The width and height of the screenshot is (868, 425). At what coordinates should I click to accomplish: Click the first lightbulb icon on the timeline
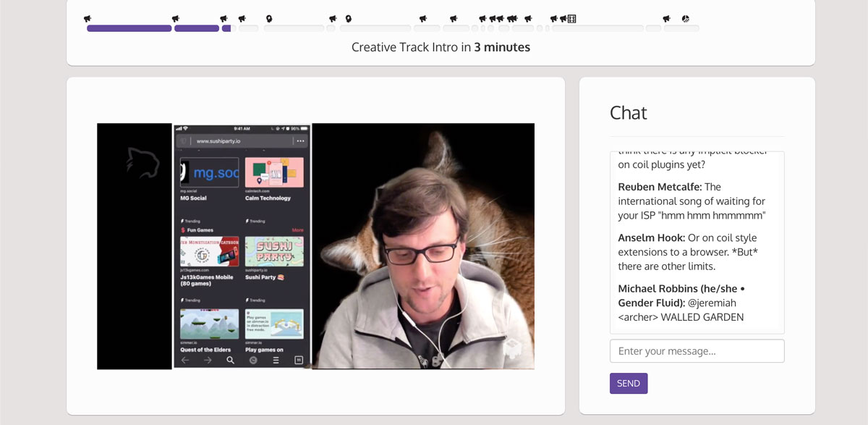point(269,19)
